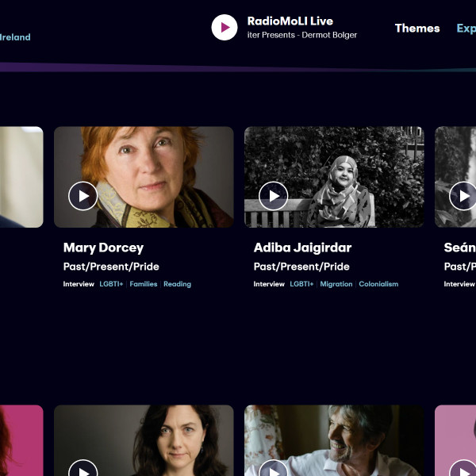This screenshot has height=476, width=476.
Task: Click RadioMoLI Live title text
Action: (x=290, y=21)
